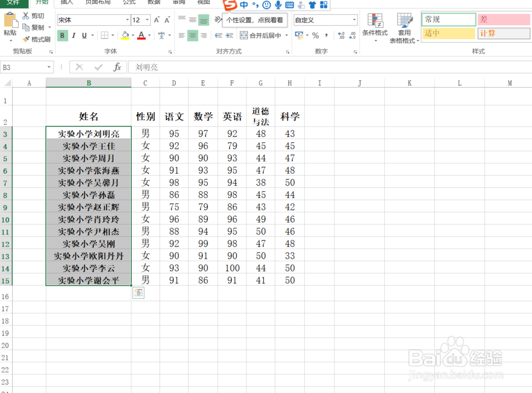Toggle middle vertical align
532x393 pixels.
coord(193,20)
